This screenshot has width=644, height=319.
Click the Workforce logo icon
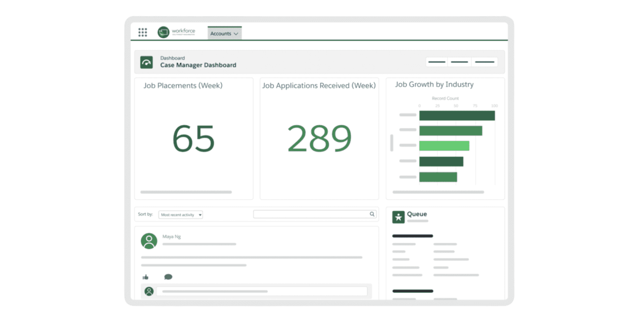tap(164, 32)
